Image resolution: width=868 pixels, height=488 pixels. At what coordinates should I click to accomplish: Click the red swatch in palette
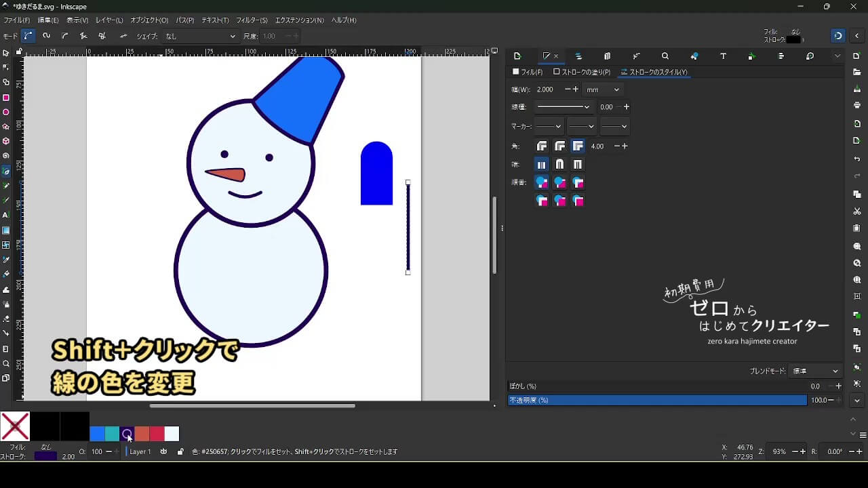[157, 434]
